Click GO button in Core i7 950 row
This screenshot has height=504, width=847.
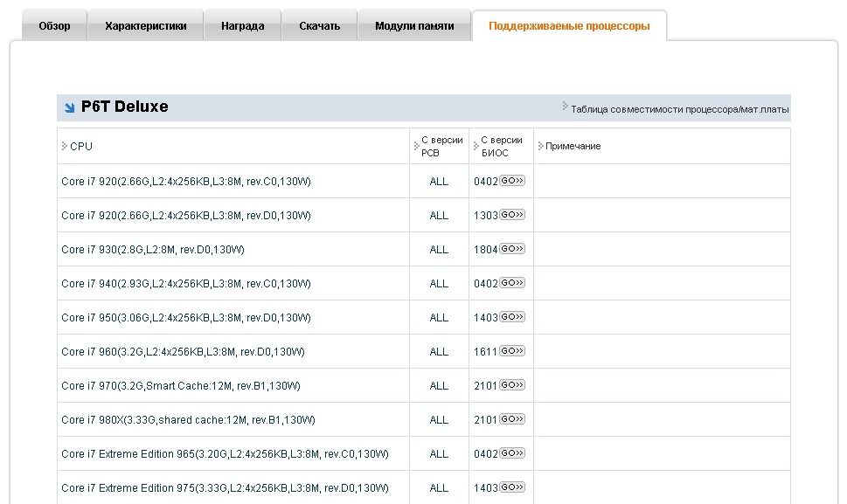[512, 317]
